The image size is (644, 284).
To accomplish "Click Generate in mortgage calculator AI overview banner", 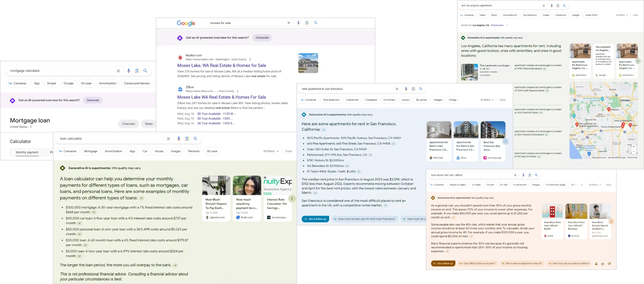I will [x=93, y=100].
